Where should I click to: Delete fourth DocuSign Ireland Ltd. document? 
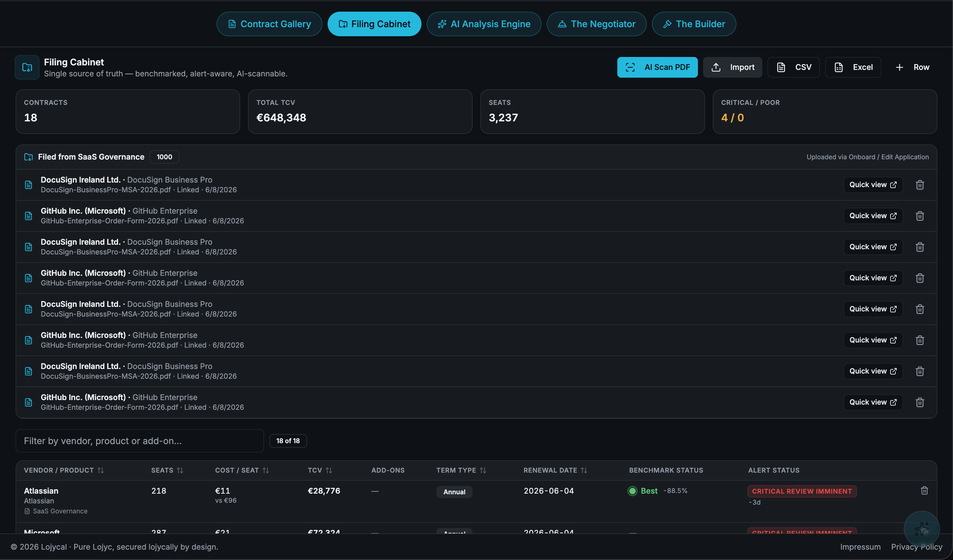coord(920,371)
